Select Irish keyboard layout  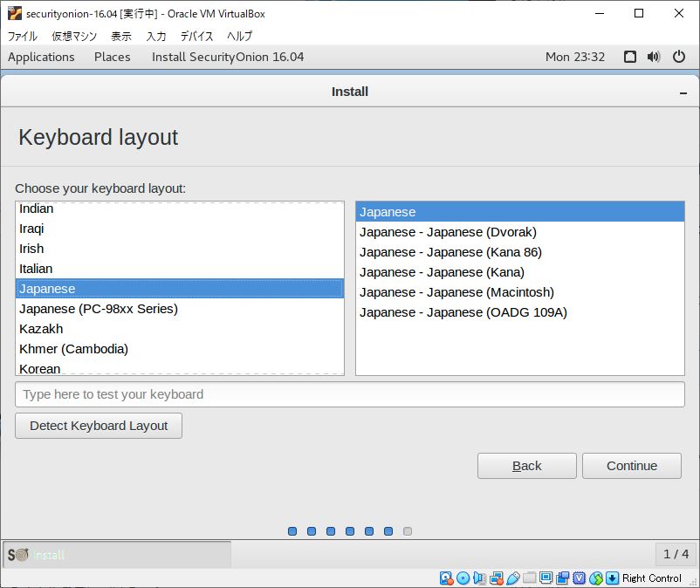pos(180,249)
